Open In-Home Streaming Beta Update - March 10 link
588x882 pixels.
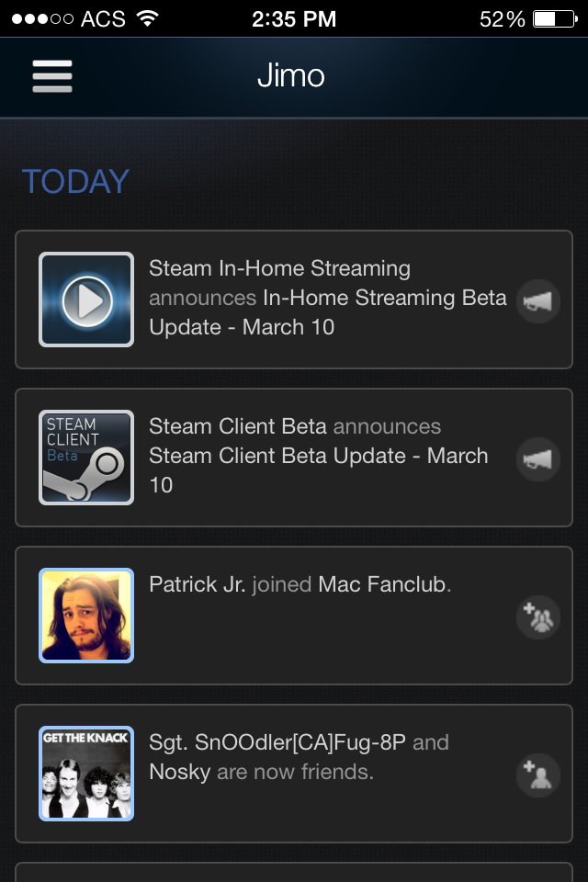(x=384, y=299)
